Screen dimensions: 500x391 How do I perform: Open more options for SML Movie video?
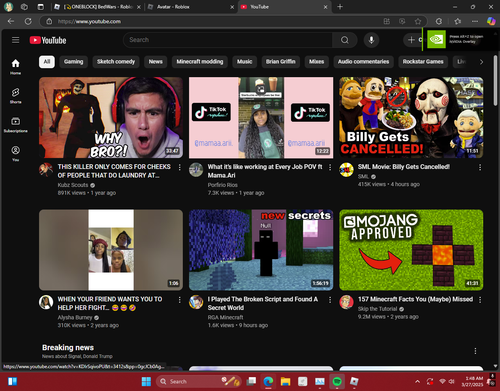click(x=480, y=167)
